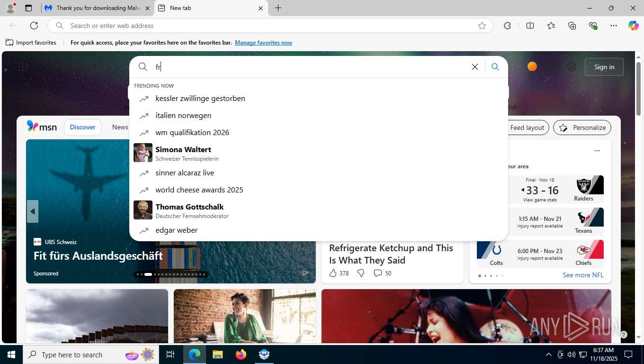Screen dimensions: 644x364
Task: Open Refrigerate Ketchup article headline
Action: [391, 254]
